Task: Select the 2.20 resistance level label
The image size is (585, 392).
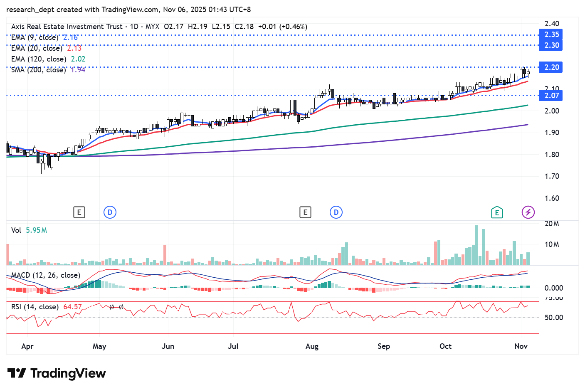Action: tap(551, 67)
